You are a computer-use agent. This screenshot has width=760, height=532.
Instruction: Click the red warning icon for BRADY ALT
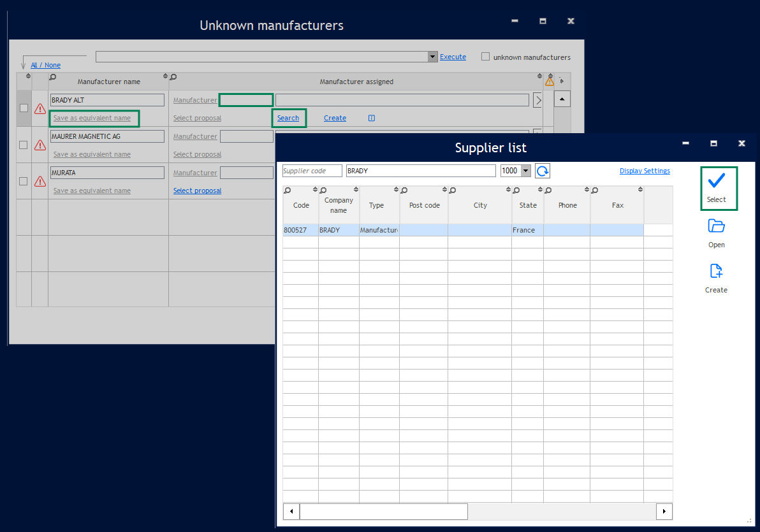(40, 109)
